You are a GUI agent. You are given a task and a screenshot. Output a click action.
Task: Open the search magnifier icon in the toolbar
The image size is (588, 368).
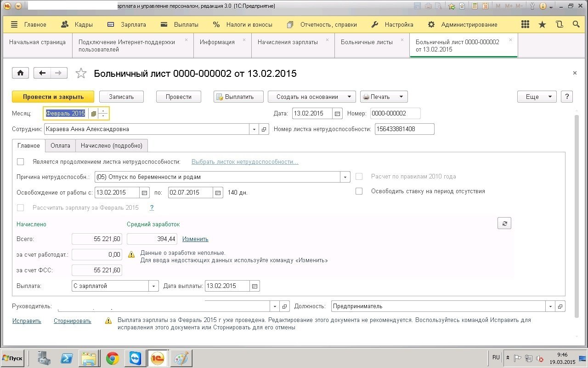tap(576, 24)
